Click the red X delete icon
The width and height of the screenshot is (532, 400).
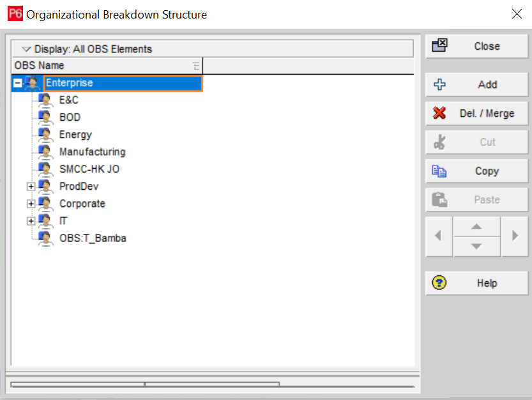(439, 113)
